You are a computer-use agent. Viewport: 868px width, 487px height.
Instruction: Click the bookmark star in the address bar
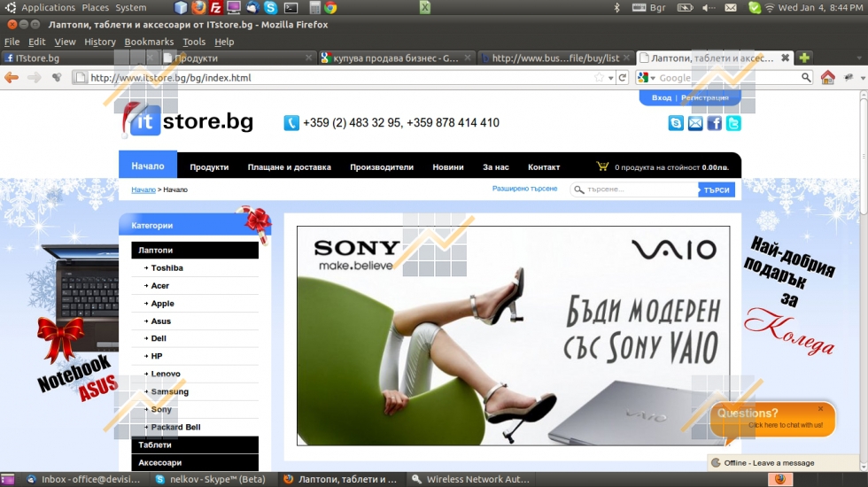[x=599, y=78]
